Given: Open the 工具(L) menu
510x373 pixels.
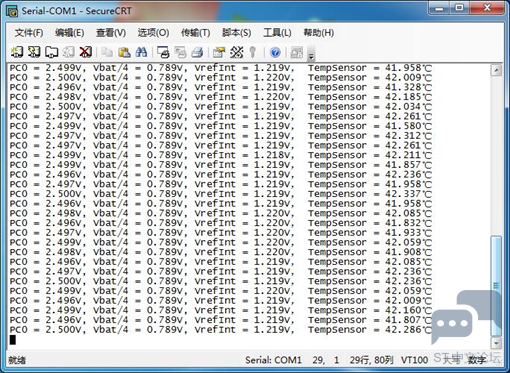Looking at the screenshot, I should [x=277, y=33].
